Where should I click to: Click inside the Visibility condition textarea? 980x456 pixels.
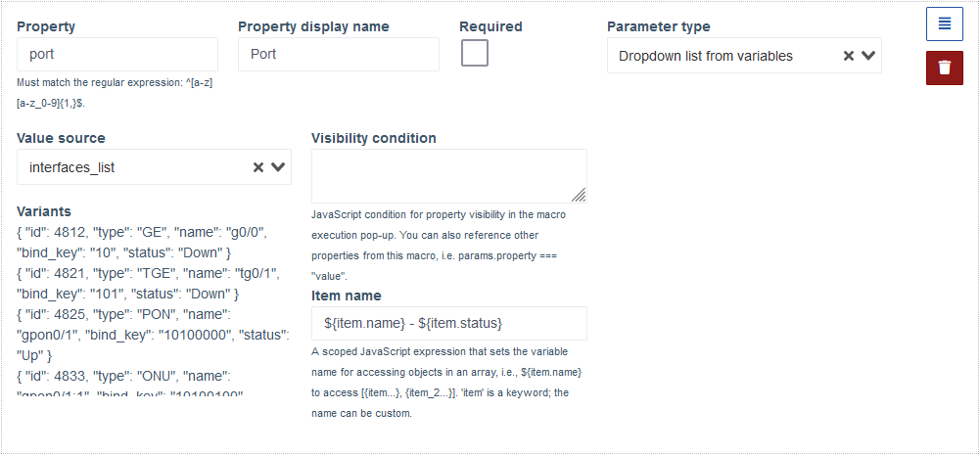point(449,176)
